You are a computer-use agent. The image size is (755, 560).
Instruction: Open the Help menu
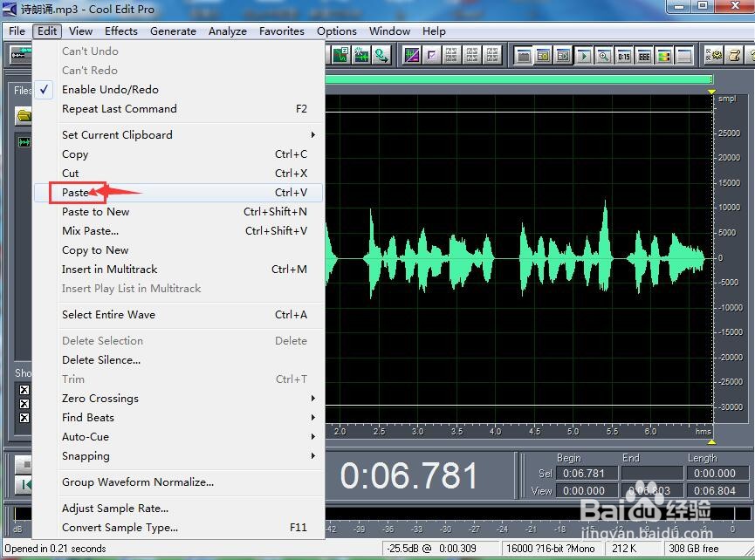(434, 31)
